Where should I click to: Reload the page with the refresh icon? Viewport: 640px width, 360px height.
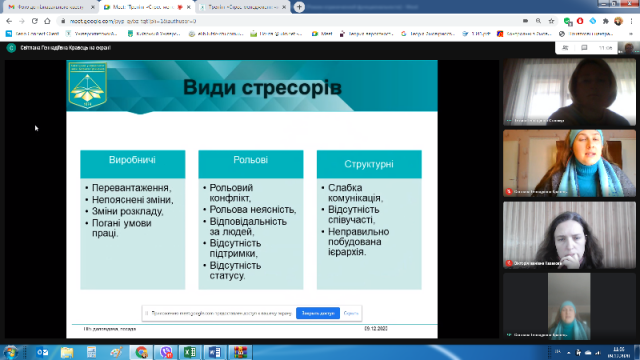point(35,21)
